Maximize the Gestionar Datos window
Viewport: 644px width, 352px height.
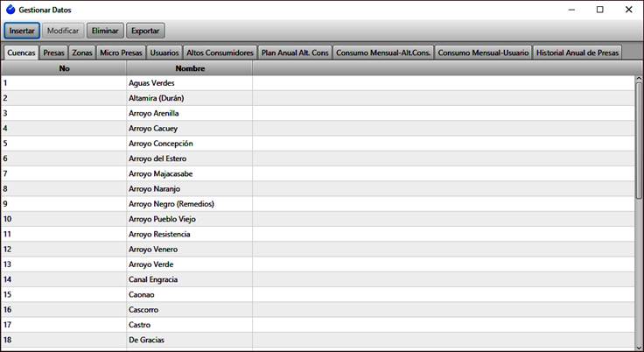coord(599,10)
